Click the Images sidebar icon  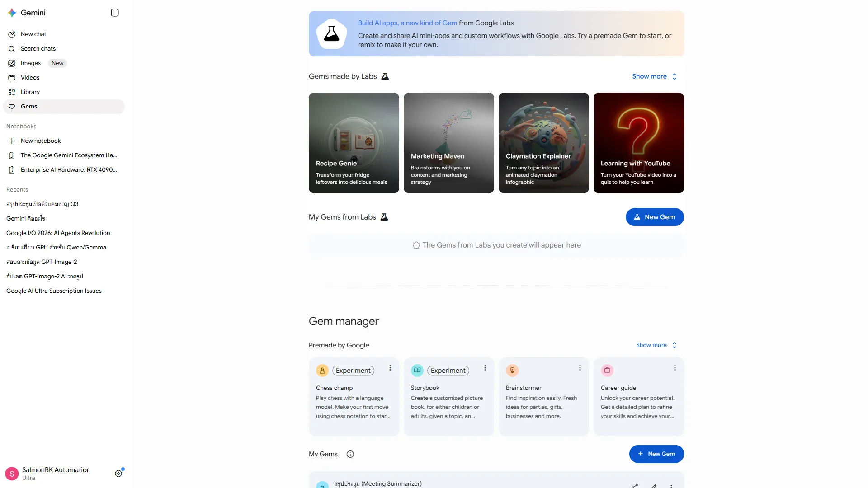tap(12, 63)
